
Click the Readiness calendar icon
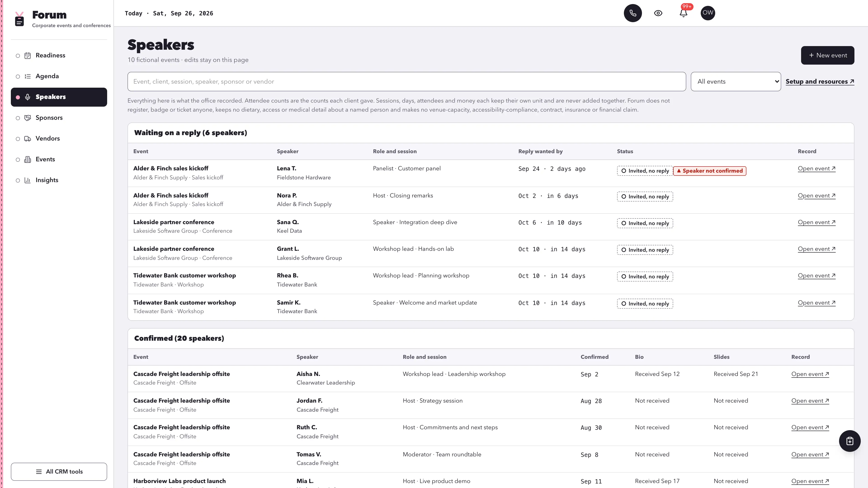click(28, 56)
